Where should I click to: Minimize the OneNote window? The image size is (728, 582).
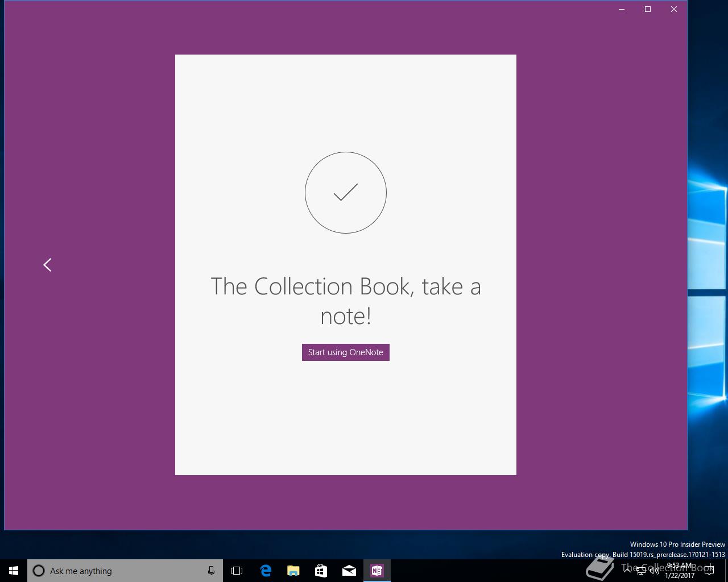pyautogui.click(x=622, y=9)
